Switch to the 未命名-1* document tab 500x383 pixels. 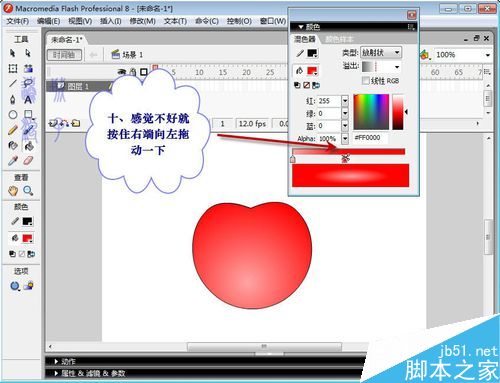tap(66, 40)
